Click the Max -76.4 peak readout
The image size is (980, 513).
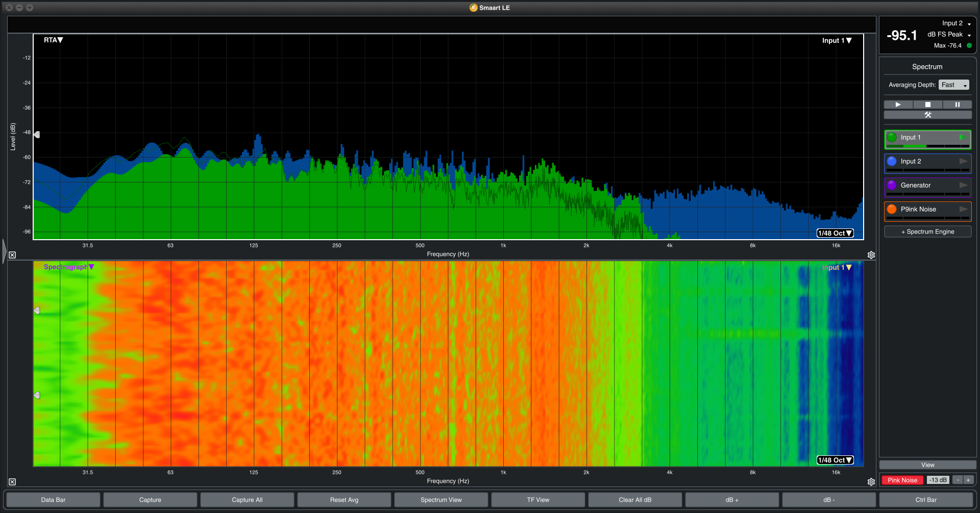point(947,45)
